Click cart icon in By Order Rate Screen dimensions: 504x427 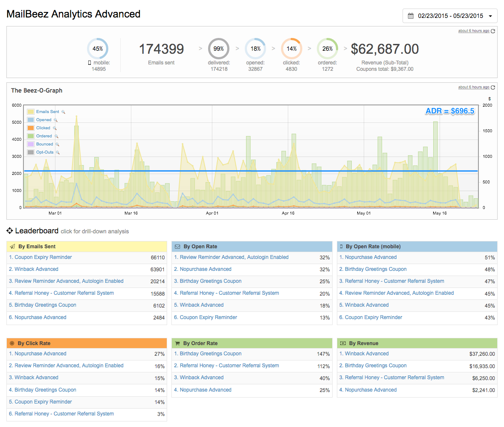pyautogui.click(x=177, y=343)
